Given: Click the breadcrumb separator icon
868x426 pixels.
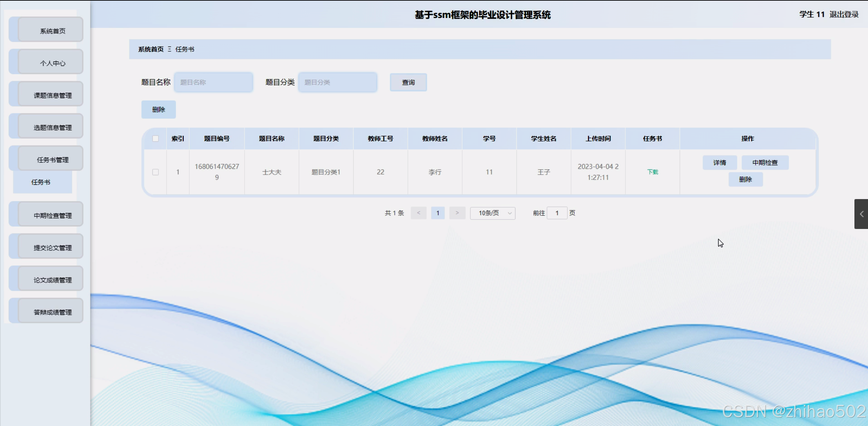Looking at the screenshot, I should pyautogui.click(x=169, y=49).
